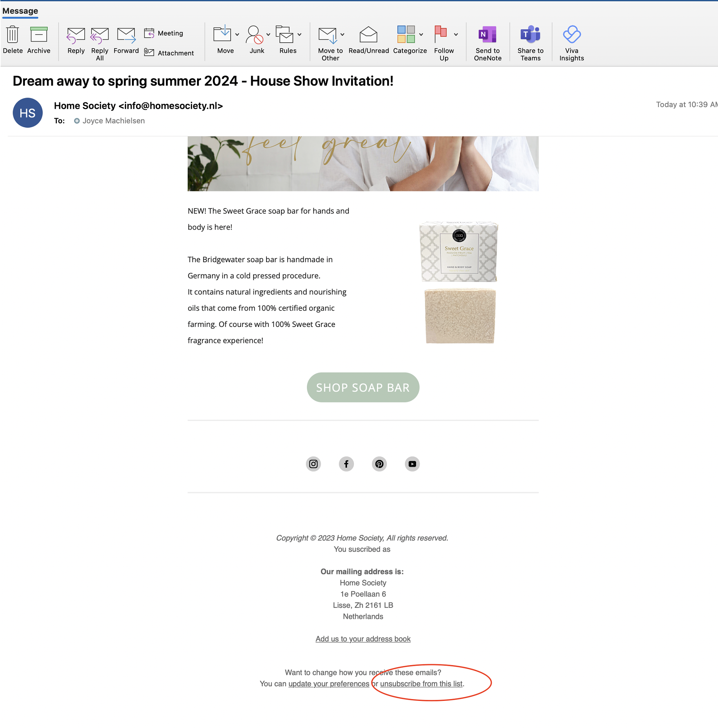Open the Categorize color dropdown arrow
Image resolution: width=718 pixels, height=728 pixels.
coord(421,35)
